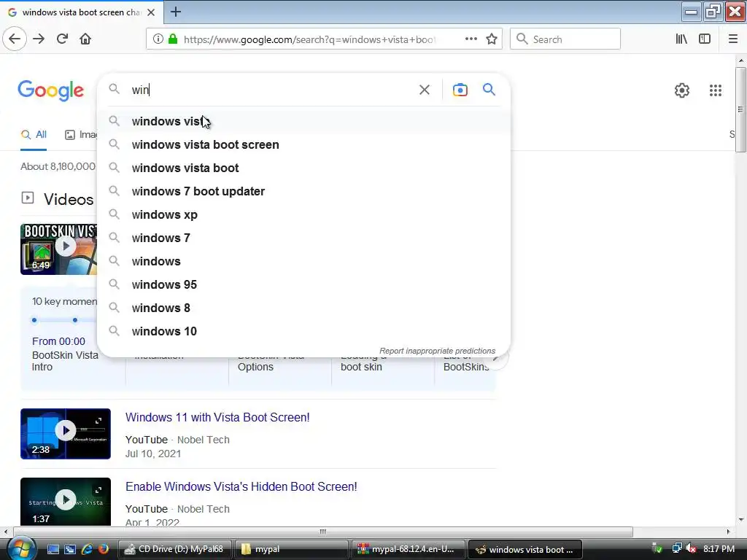Play the BootSkin Vista video thumbnail

58,249
